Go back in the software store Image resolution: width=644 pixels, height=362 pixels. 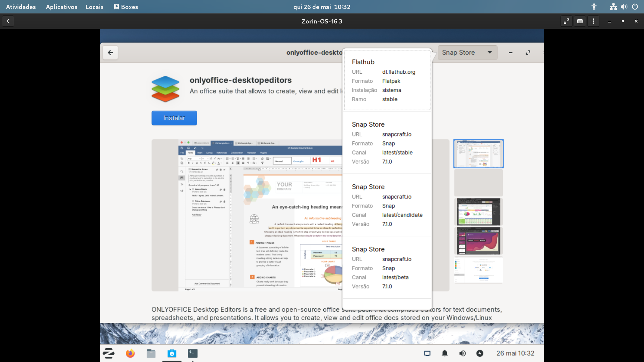click(x=110, y=53)
